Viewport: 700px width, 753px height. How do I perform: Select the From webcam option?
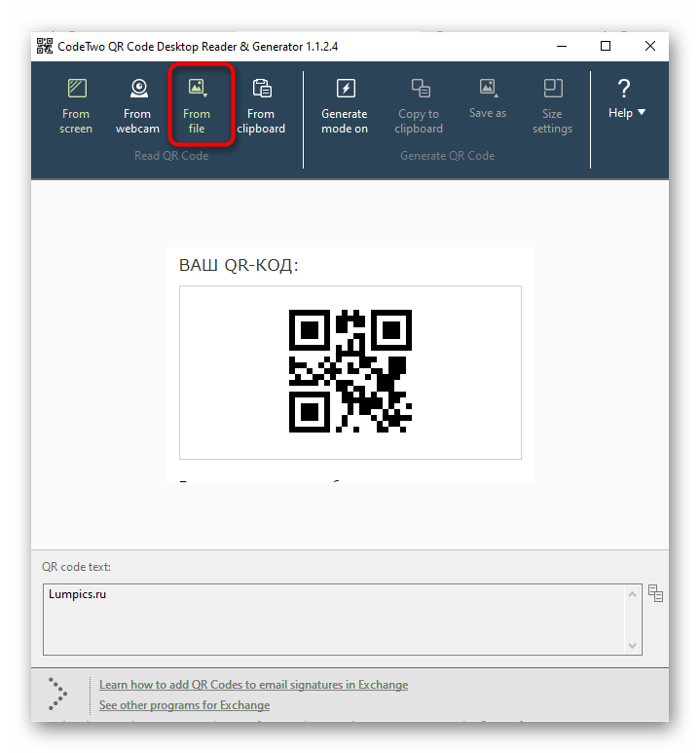[x=137, y=106]
